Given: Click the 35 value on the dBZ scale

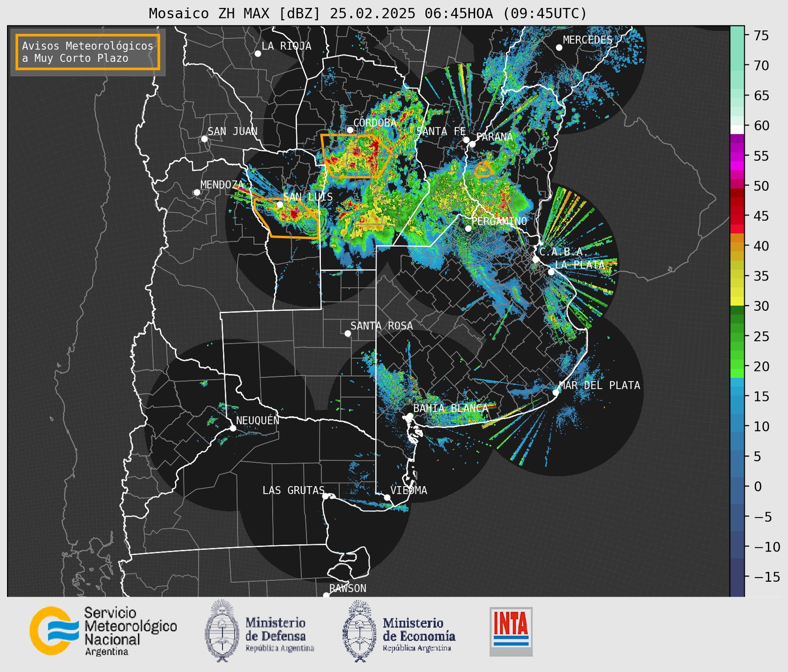Looking at the screenshot, I should pos(761,276).
